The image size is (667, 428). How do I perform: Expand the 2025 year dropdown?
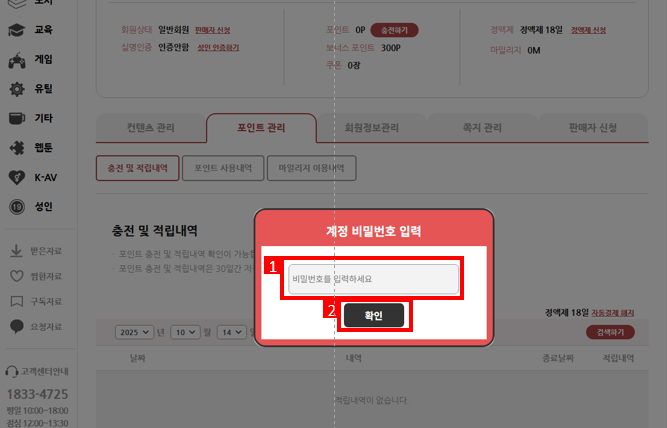134,331
